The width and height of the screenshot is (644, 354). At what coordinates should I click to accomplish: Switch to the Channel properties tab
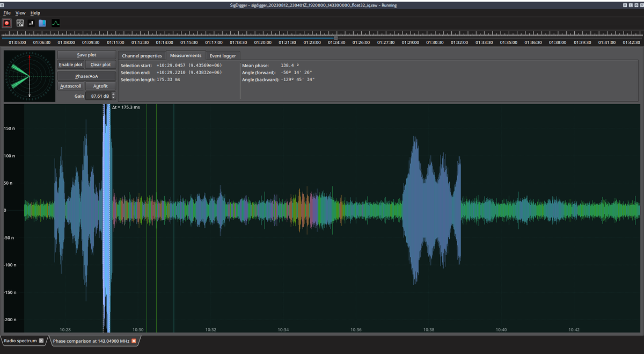pos(142,56)
